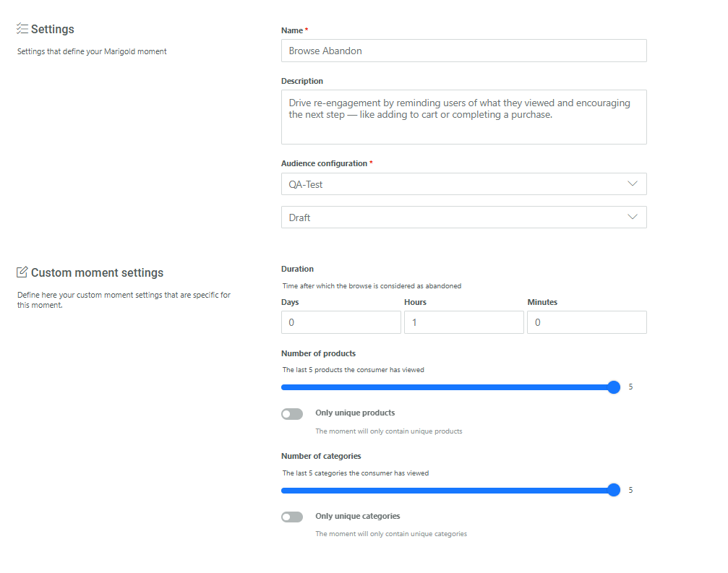Click the Number of products slider handle
Image resolution: width=728 pixels, height=573 pixels.
614,387
